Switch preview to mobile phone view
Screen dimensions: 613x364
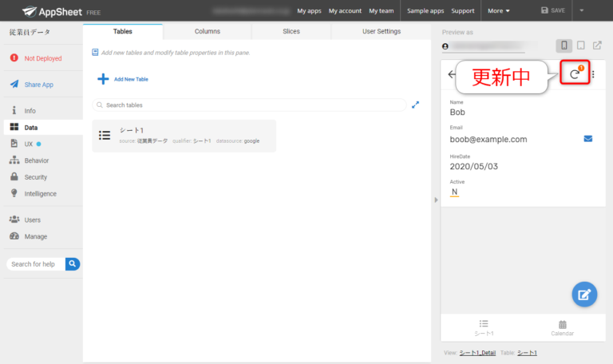pos(564,45)
